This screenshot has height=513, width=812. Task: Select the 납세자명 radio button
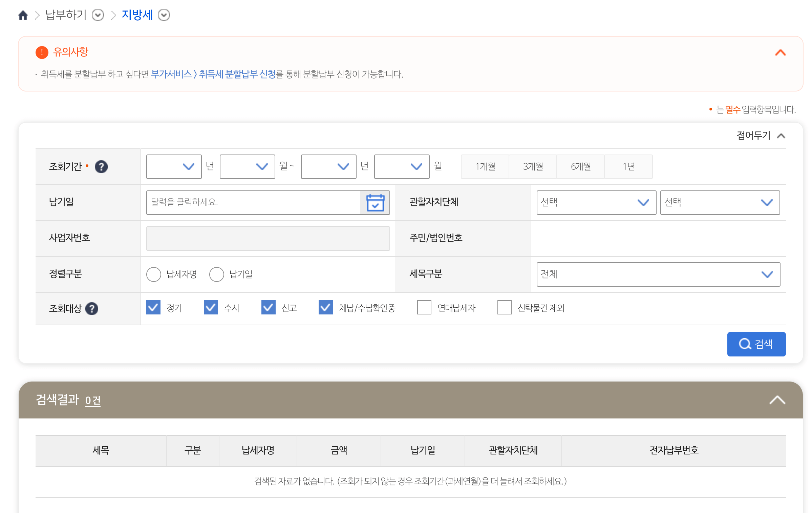tap(154, 274)
